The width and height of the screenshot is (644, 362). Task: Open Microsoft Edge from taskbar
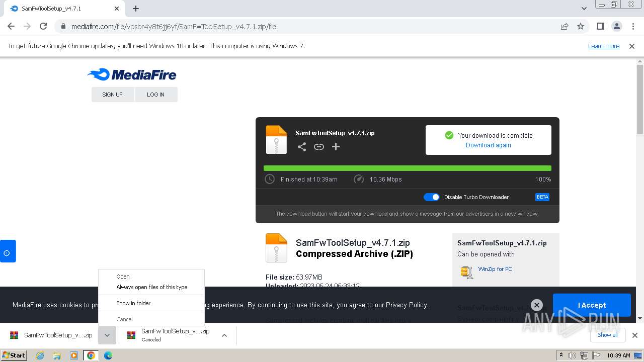click(108, 355)
